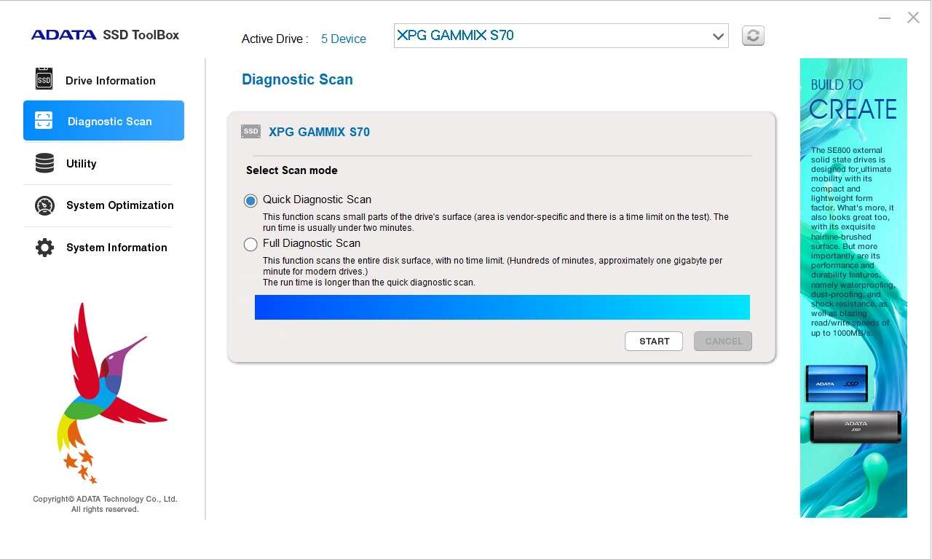Screen dimensions: 932x560
Task: Go to the System Information section
Action: coord(116,248)
